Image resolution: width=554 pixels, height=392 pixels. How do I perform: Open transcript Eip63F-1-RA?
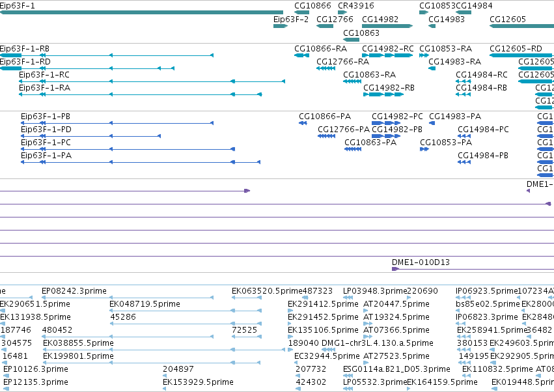pos(44,88)
